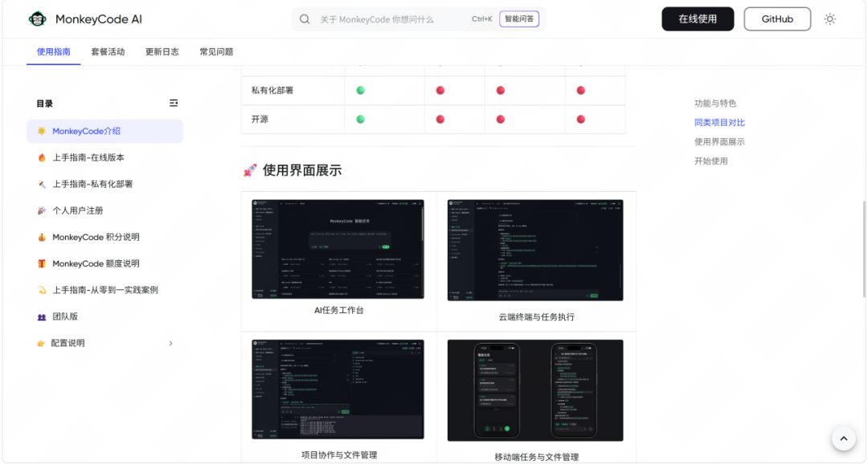Click the pointing hand icon beside 配置说明
868x465 pixels.
(41, 344)
